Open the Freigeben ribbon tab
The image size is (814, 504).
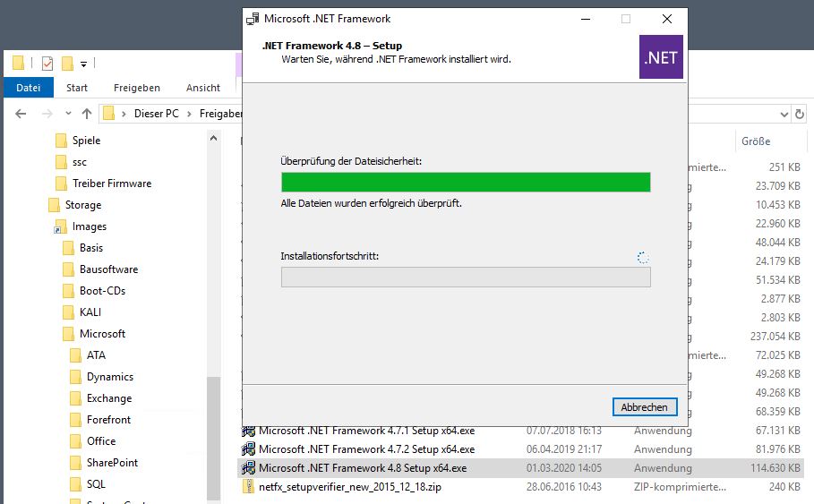137,88
